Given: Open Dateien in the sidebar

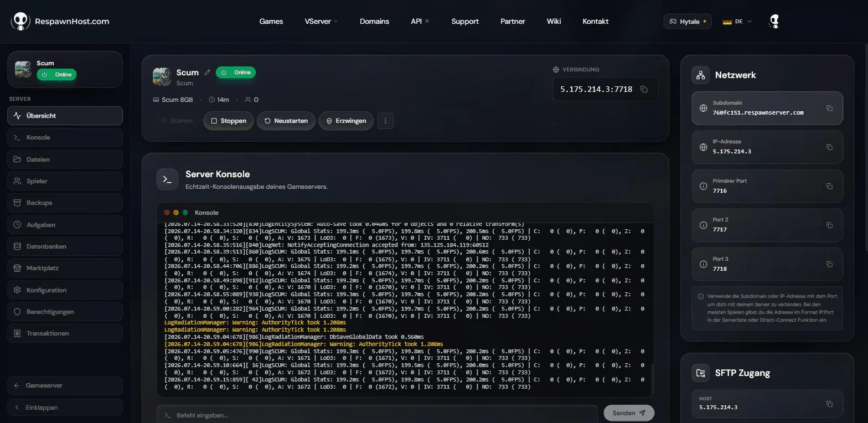Looking at the screenshot, I should pyautogui.click(x=65, y=159).
